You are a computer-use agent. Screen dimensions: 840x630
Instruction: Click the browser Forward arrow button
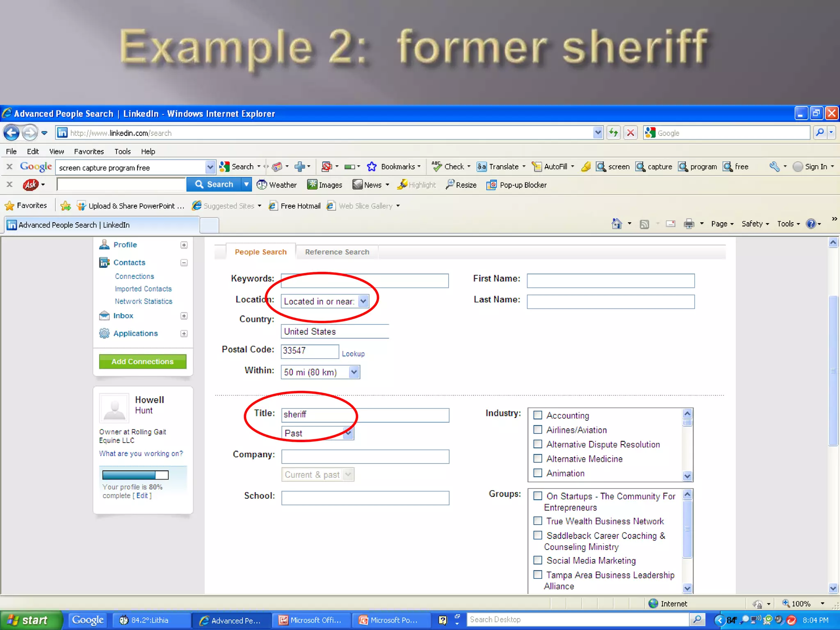click(30, 133)
